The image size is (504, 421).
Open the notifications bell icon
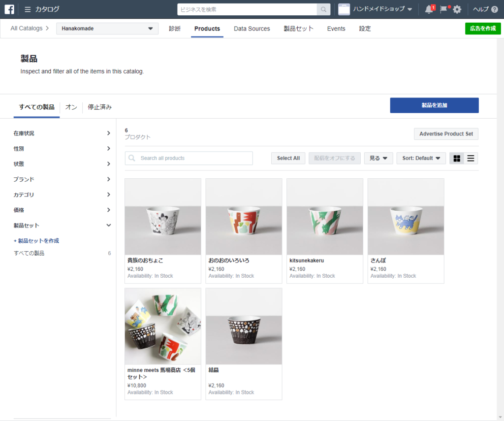(429, 9)
